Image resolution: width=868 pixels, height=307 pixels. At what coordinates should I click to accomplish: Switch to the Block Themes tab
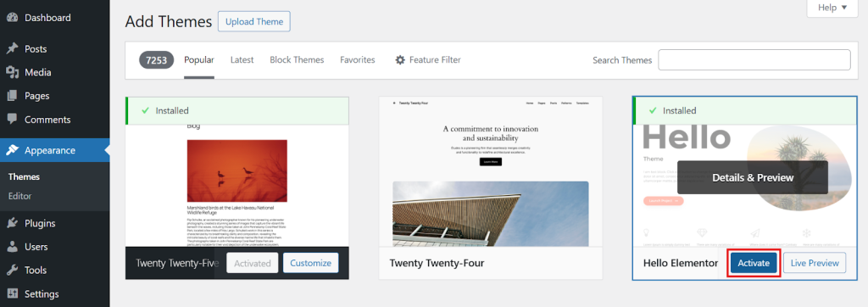[x=297, y=60]
